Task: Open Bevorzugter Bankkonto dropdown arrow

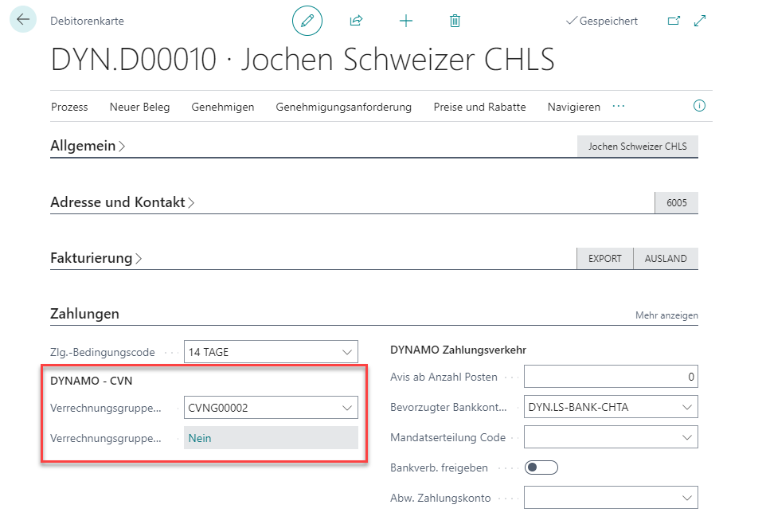Action: (687, 407)
